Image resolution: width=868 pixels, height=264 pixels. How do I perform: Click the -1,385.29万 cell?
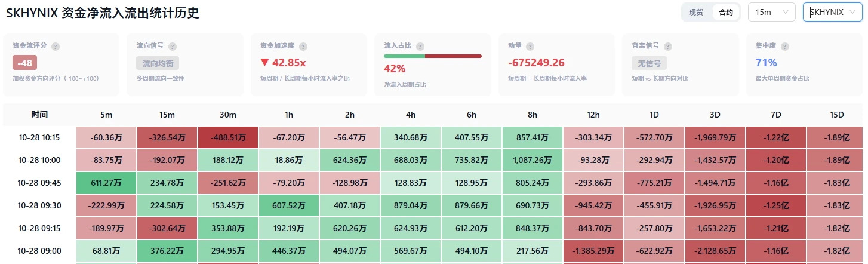593,251
